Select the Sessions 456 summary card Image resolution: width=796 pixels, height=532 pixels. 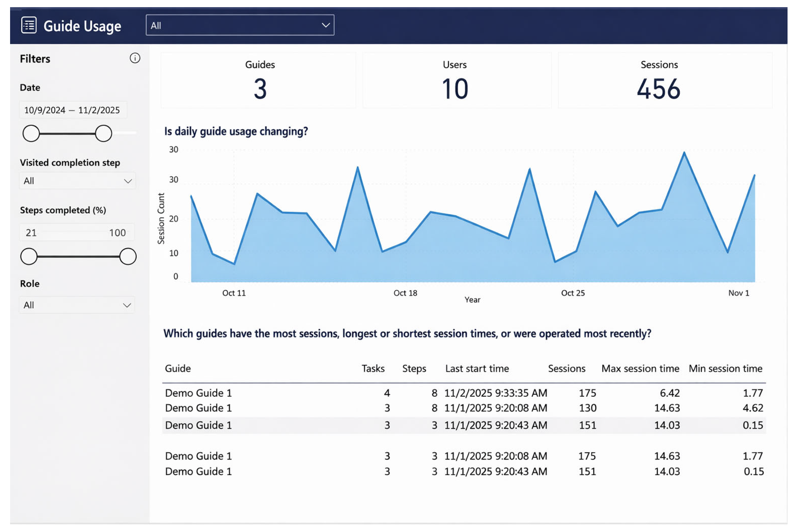point(665,80)
